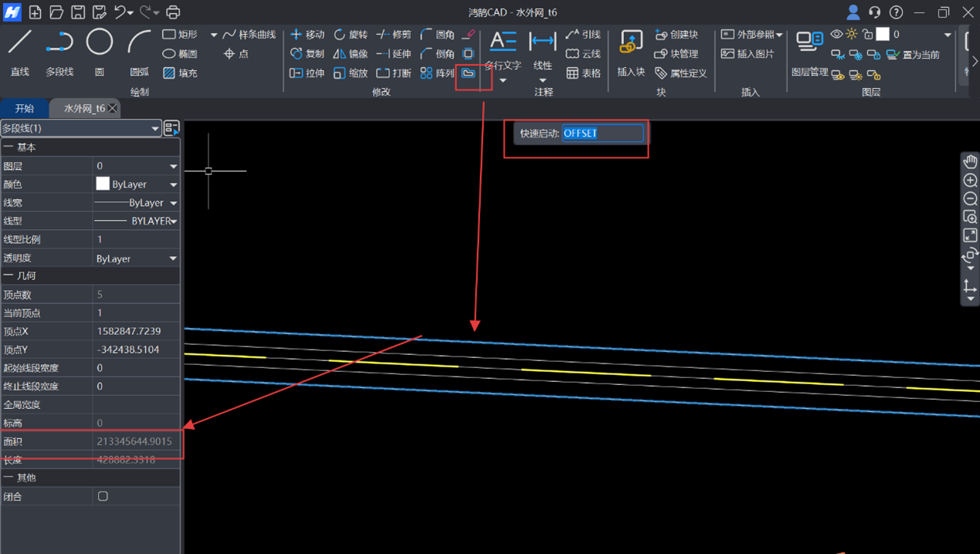Toggle the layer lock icon
This screenshot has height=554, width=980.
pos(867,35)
